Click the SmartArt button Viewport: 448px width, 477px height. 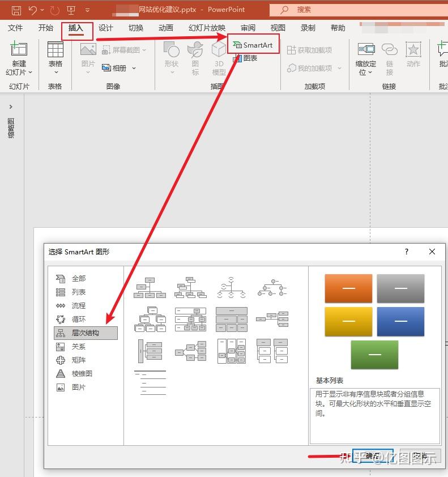253,45
